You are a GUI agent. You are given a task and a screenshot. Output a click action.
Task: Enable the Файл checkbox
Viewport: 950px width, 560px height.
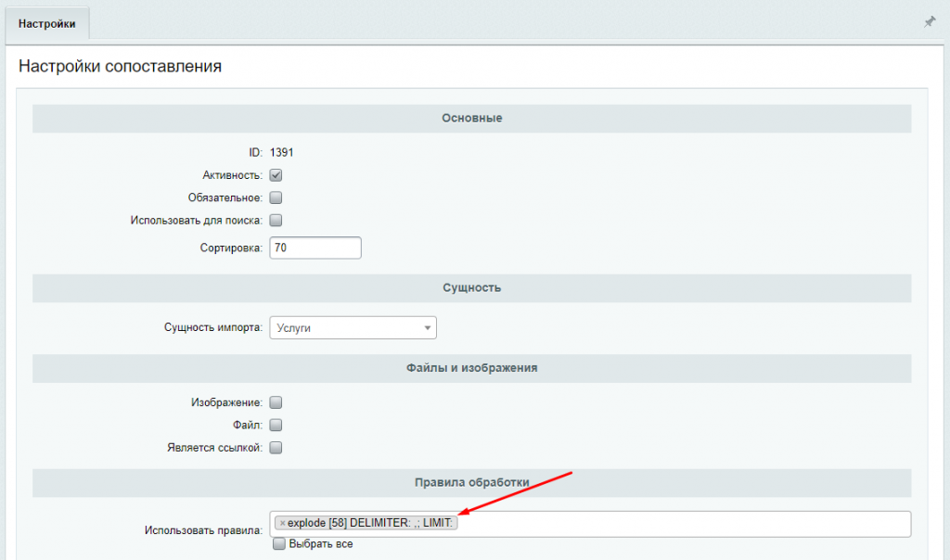(x=276, y=425)
